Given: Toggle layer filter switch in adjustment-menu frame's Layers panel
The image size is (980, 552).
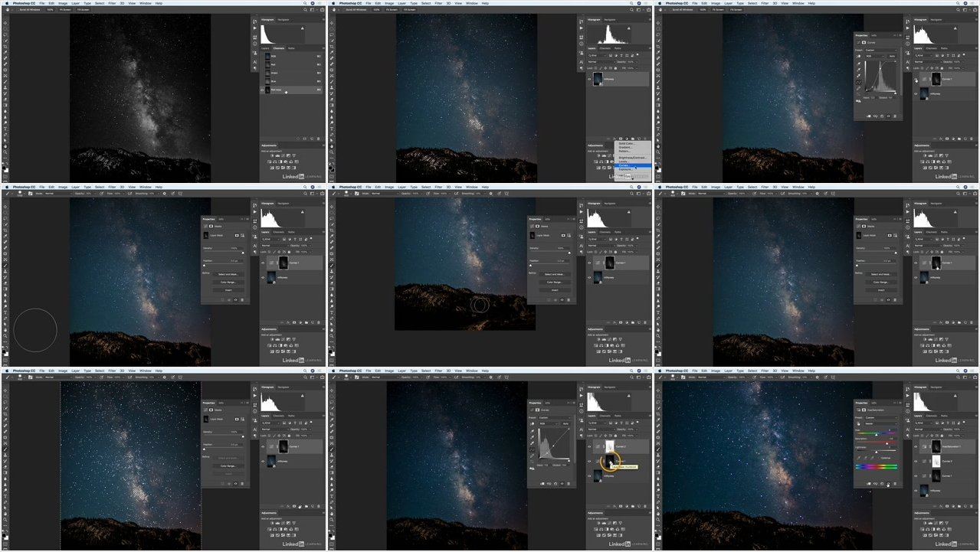Looking at the screenshot, I should pyautogui.click(x=637, y=54).
